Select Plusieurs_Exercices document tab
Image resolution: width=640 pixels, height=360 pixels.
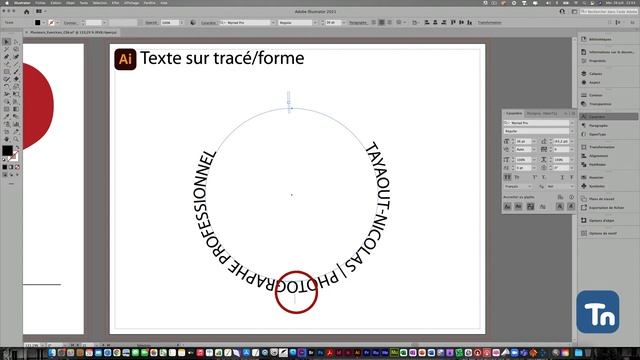pos(73,32)
